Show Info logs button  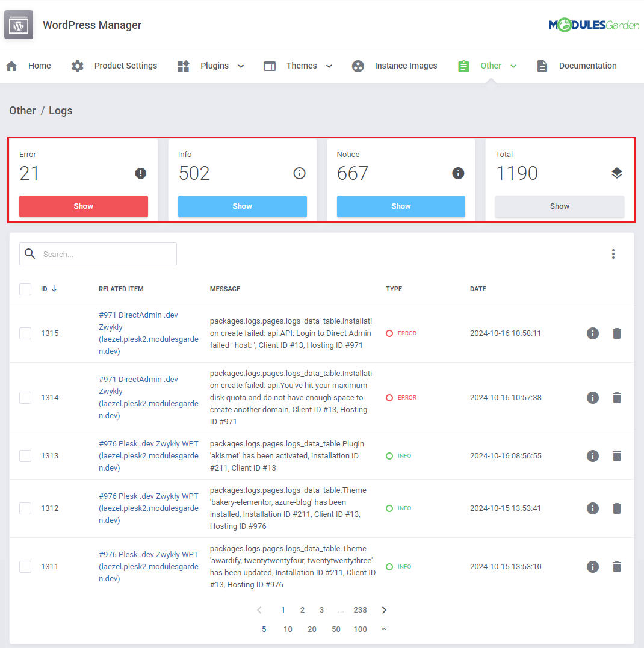point(242,206)
